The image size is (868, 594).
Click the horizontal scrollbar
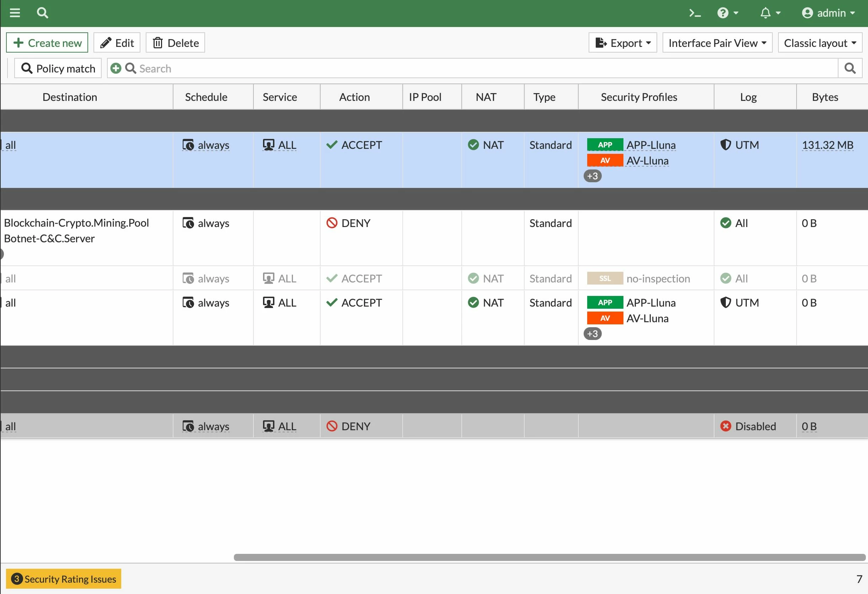coord(550,557)
